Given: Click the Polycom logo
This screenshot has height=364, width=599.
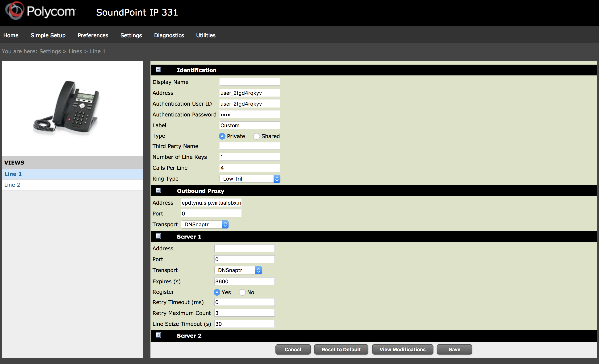Looking at the screenshot, I should click(x=40, y=11).
